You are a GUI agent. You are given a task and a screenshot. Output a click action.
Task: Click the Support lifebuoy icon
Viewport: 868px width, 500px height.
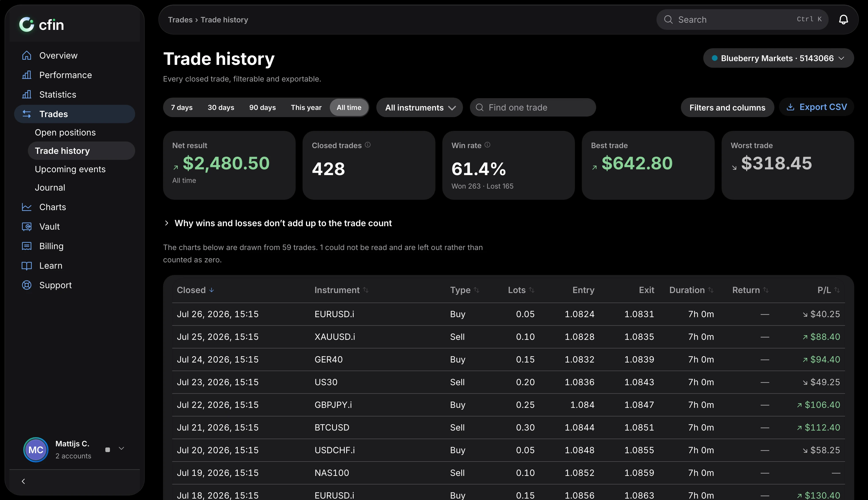point(26,285)
